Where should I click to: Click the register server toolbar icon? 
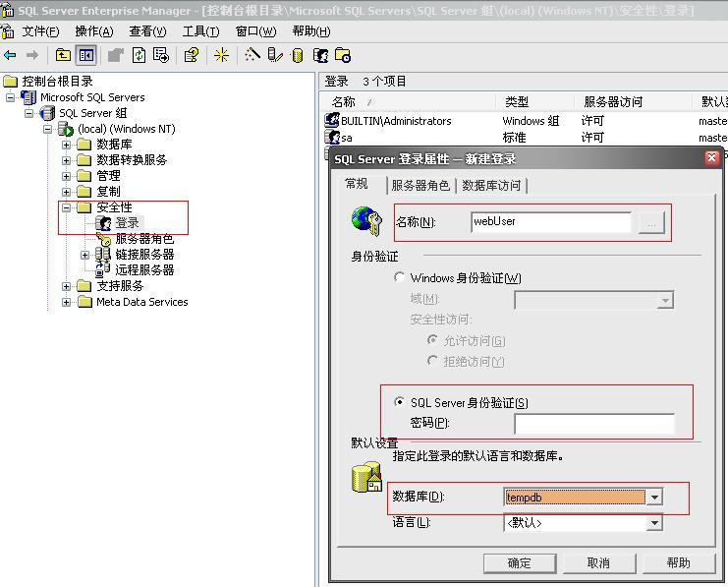click(275, 55)
